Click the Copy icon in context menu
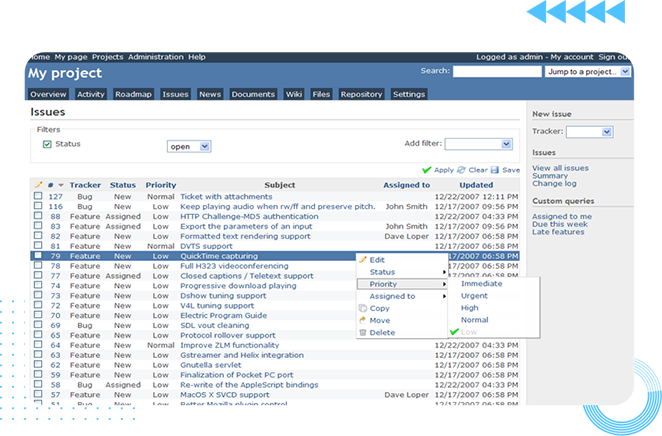Image resolution: width=662 pixels, height=436 pixels. [x=363, y=308]
